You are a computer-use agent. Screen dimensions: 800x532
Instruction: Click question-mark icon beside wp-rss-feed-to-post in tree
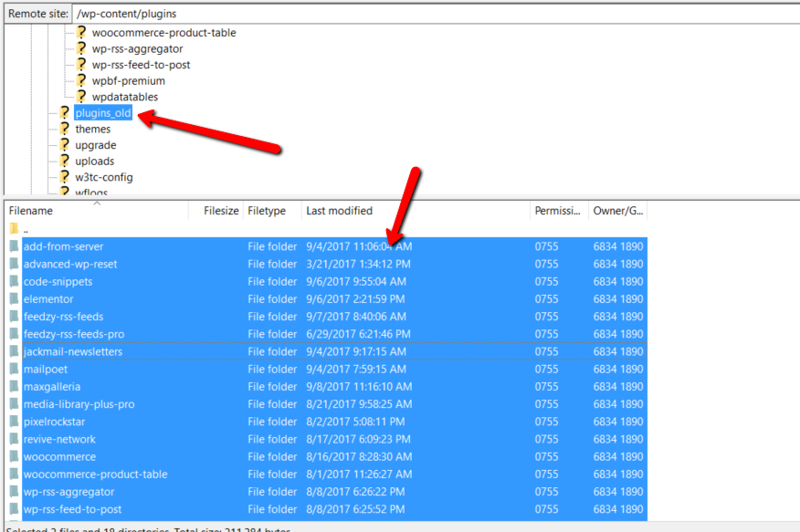click(x=81, y=64)
